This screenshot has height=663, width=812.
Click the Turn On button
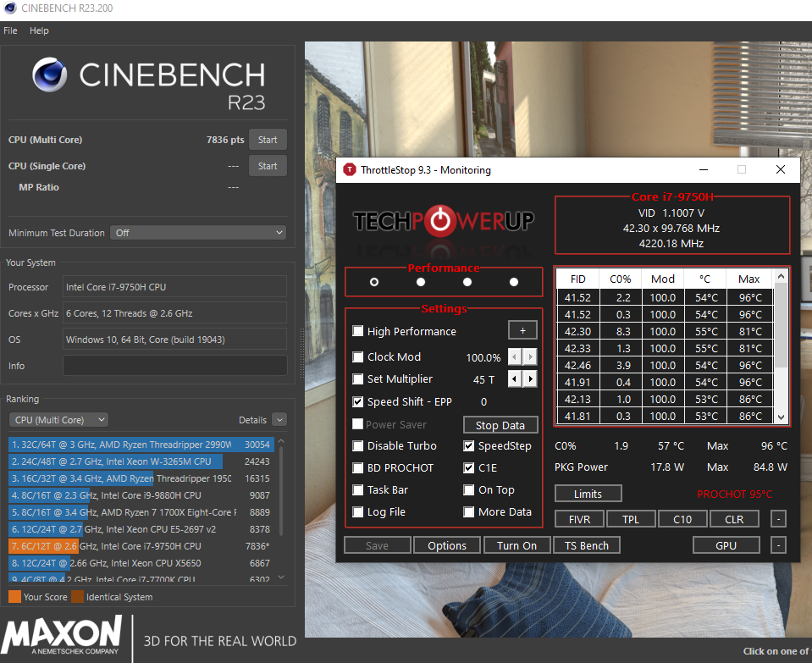click(516, 545)
